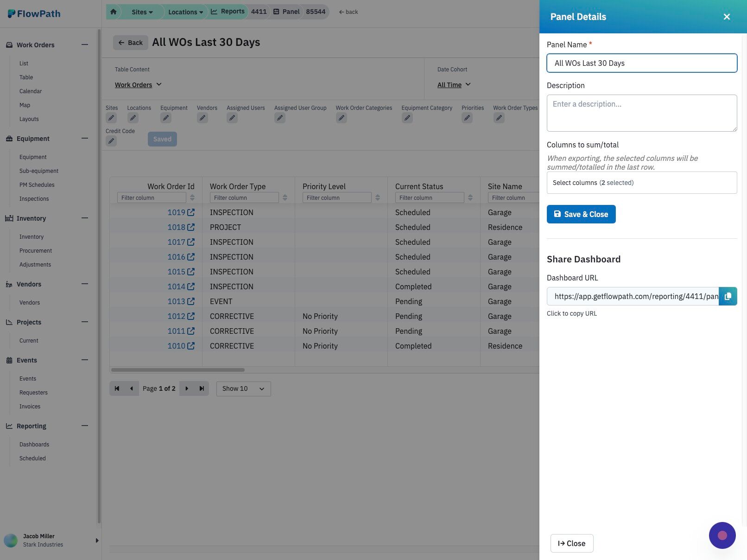Open work order 1019 via its external-link icon
The image size is (747, 560).
pos(191,212)
